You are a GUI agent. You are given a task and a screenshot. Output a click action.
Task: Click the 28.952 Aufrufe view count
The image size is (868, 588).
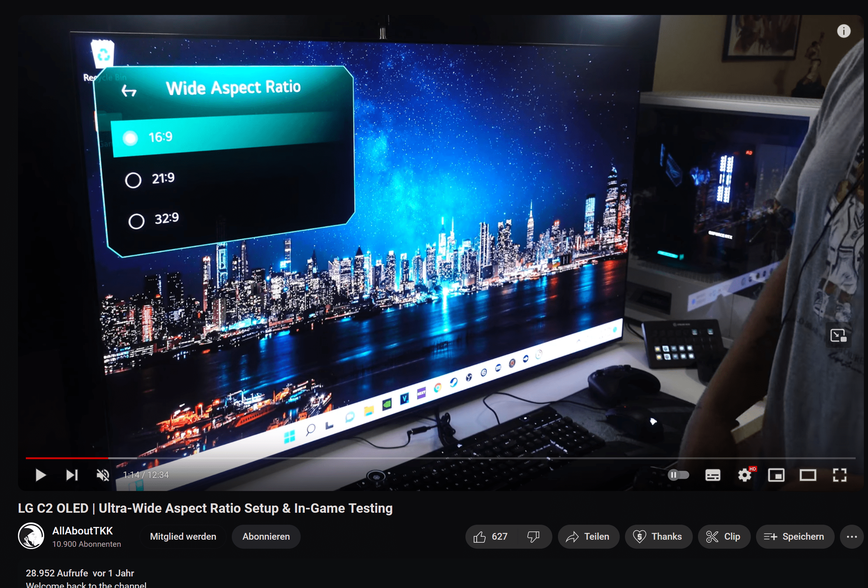pos(57,573)
